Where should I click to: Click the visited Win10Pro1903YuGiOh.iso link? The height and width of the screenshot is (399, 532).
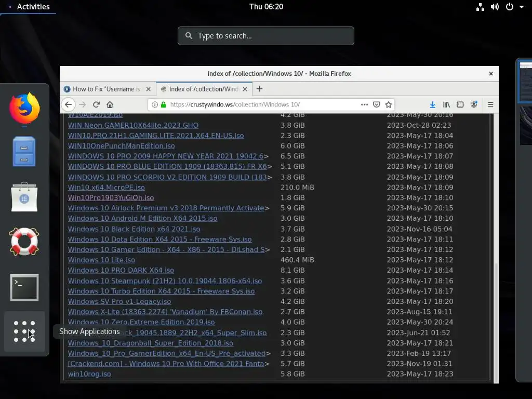111,197
